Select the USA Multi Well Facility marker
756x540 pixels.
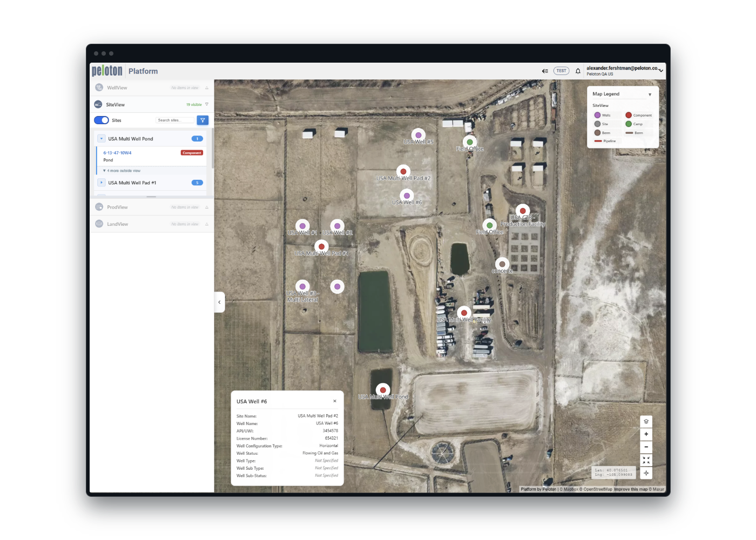(x=464, y=313)
